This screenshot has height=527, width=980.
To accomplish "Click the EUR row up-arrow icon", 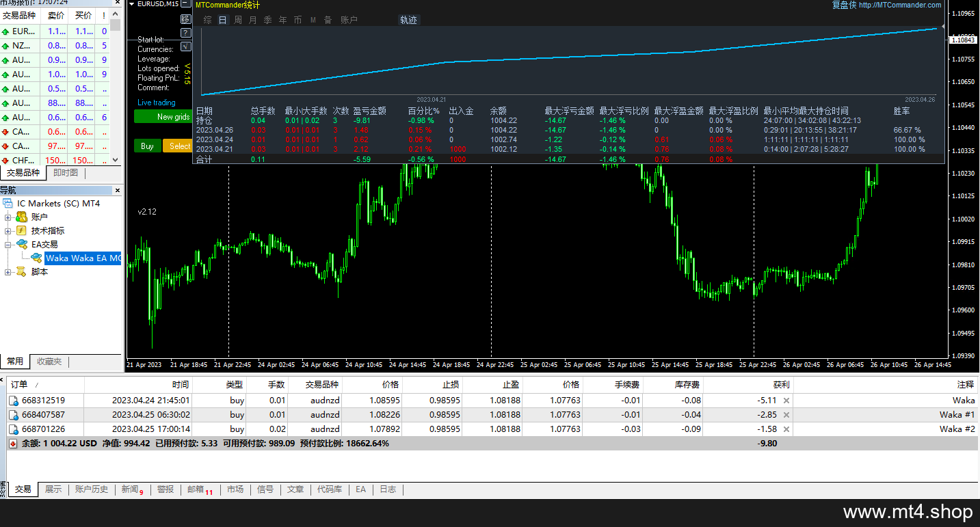I will click(5, 31).
